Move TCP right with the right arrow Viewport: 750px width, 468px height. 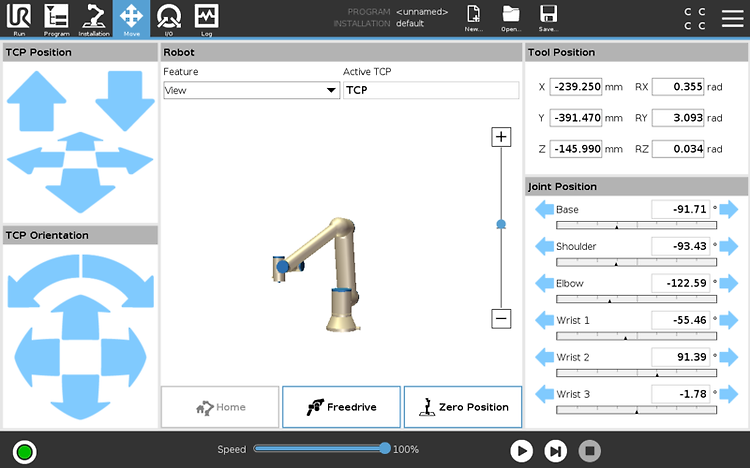click(x=125, y=160)
